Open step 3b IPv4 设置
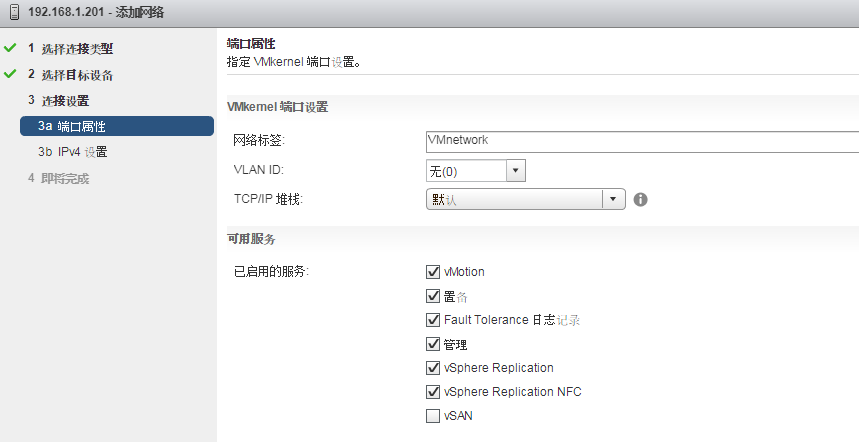 coord(73,152)
